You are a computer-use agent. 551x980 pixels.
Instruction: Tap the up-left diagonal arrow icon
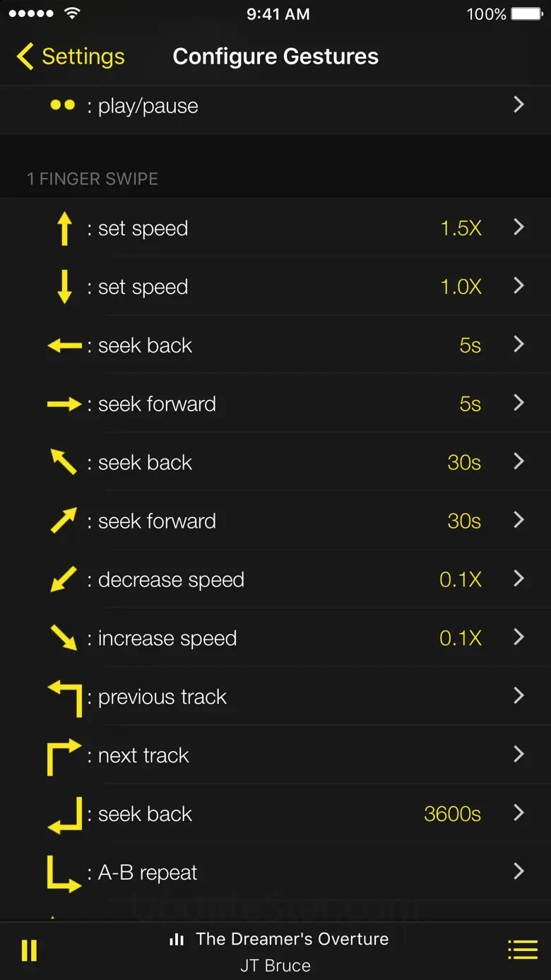click(64, 463)
